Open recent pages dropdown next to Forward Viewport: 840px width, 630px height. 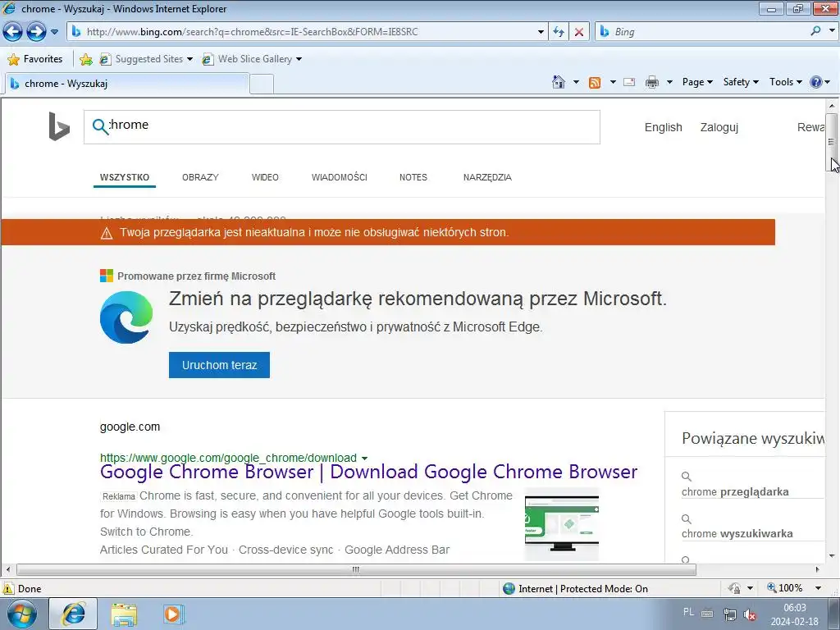tap(54, 32)
